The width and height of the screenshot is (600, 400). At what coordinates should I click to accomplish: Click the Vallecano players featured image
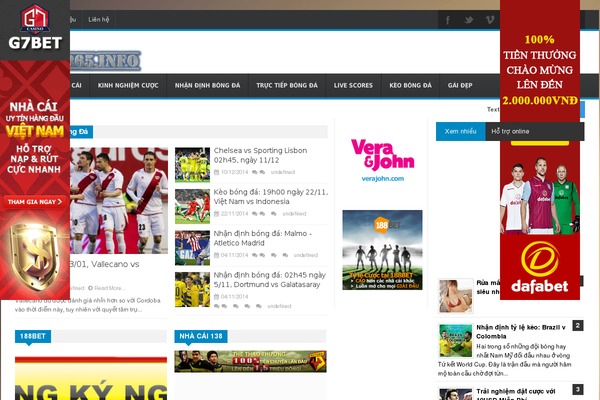[119, 200]
